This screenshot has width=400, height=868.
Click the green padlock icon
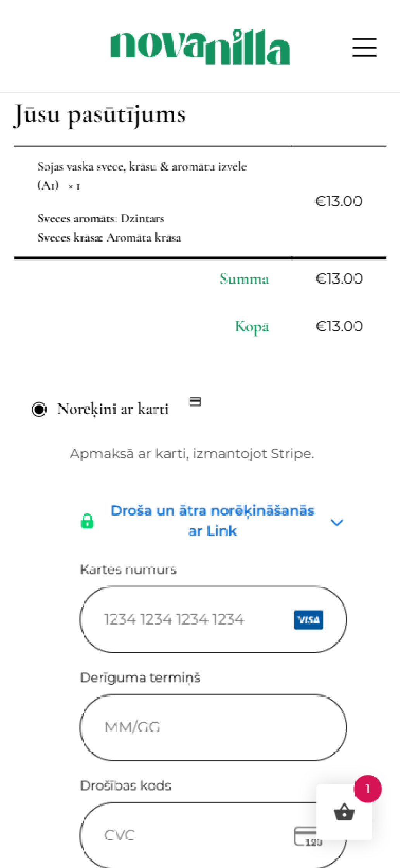(87, 521)
